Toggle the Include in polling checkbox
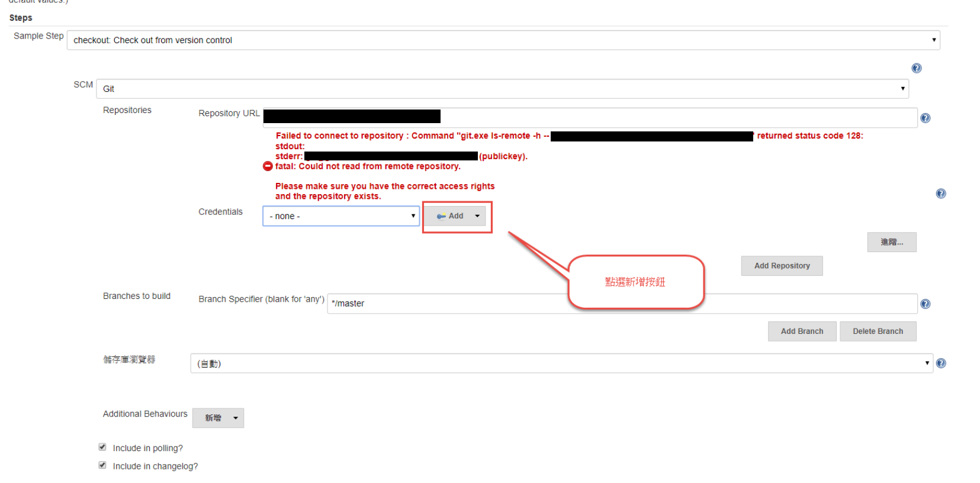 tap(102, 447)
